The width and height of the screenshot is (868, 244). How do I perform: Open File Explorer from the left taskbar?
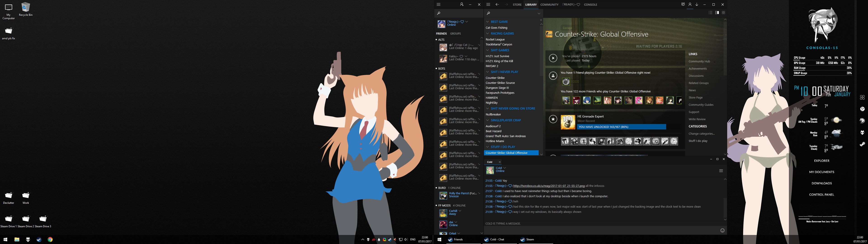[x=17, y=240]
